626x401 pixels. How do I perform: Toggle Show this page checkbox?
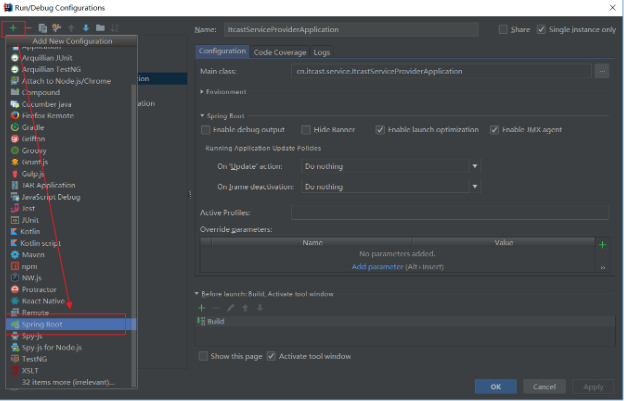[x=203, y=356]
